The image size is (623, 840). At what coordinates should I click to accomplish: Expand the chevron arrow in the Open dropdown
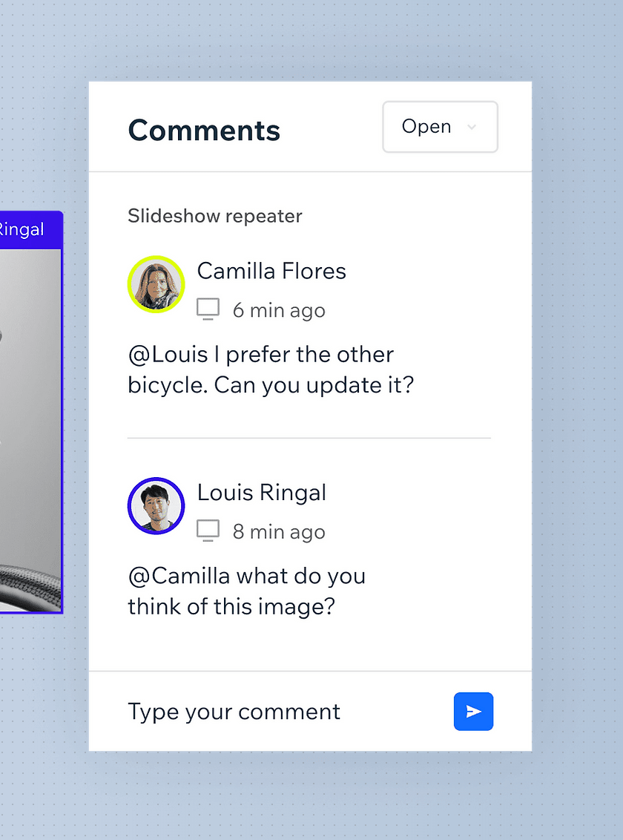point(472,128)
